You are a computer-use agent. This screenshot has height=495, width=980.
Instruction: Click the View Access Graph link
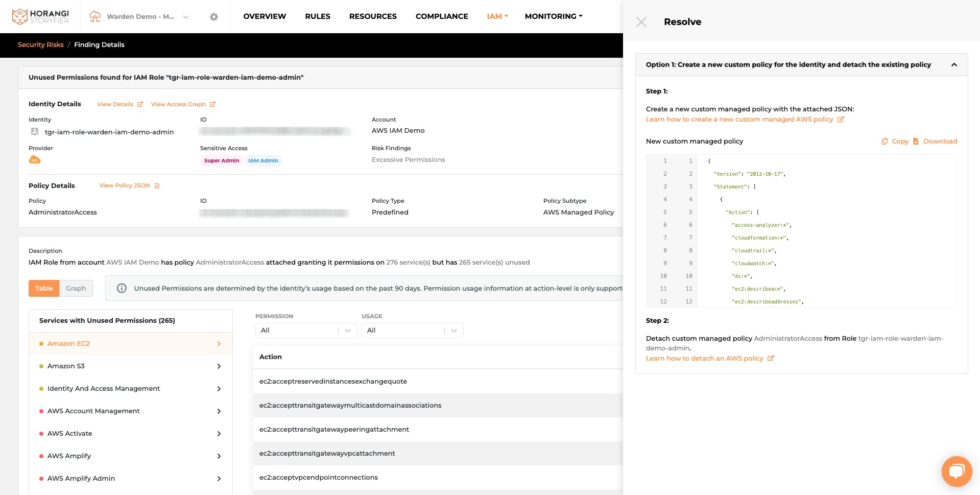point(178,104)
